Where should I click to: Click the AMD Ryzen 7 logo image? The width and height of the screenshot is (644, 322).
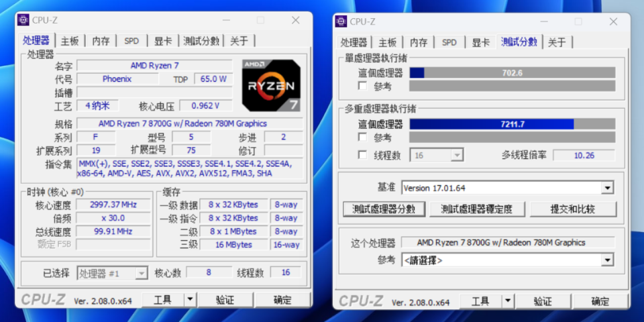pos(272,85)
